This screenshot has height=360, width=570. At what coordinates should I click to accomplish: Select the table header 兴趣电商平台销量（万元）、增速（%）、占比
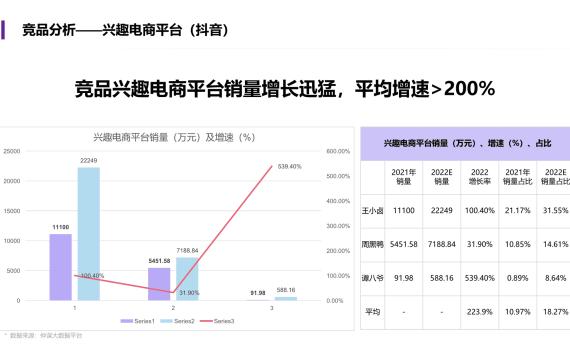[x=467, y=143]
